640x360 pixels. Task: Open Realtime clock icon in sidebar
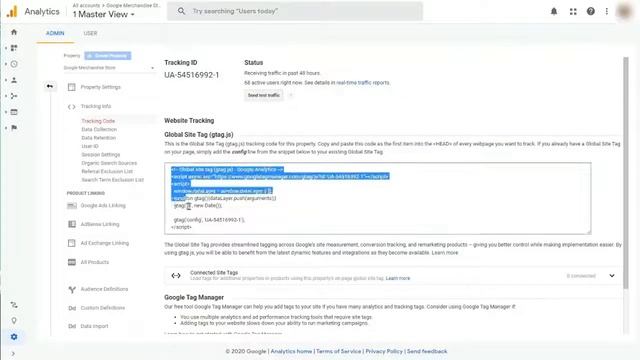tap(14, 64)
